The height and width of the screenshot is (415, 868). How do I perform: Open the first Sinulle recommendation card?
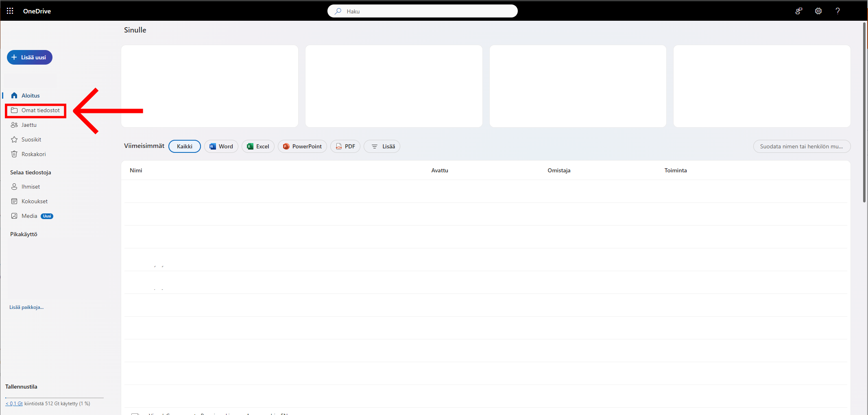click(210, 86)
